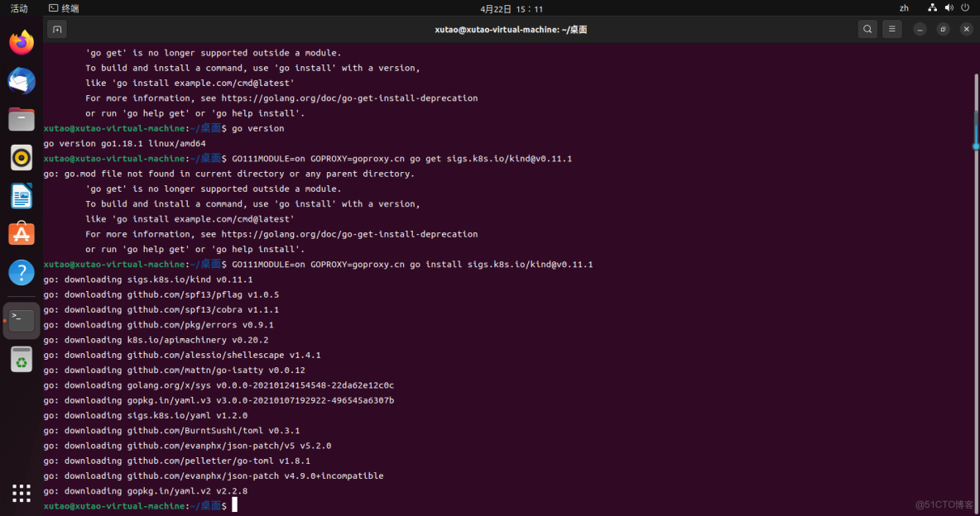Open the Help question mark app
Viewport: 980px width, 516px height.
[x=21, y=271]
